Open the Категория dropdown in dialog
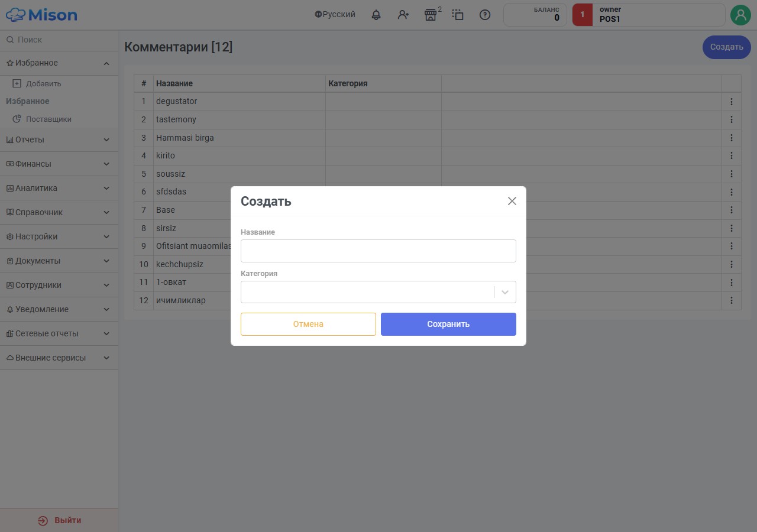757x532 pixels. click(378, 292)
